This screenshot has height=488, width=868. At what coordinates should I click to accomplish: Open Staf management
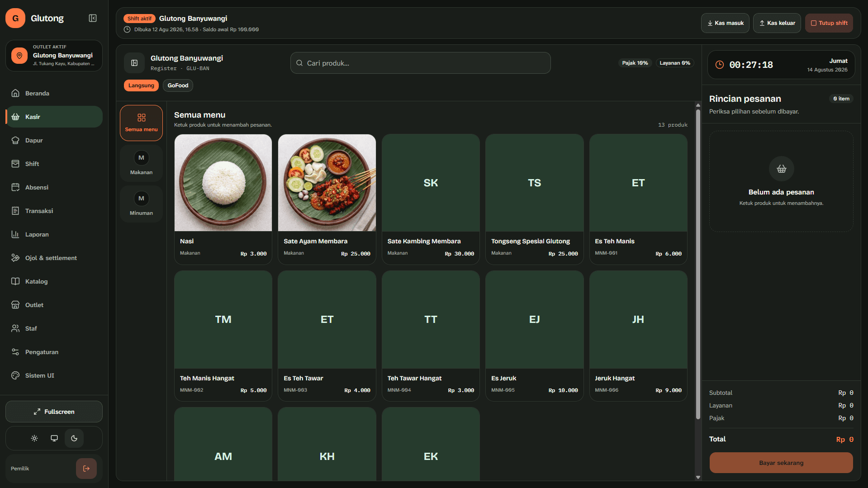(x=54, y=328)
